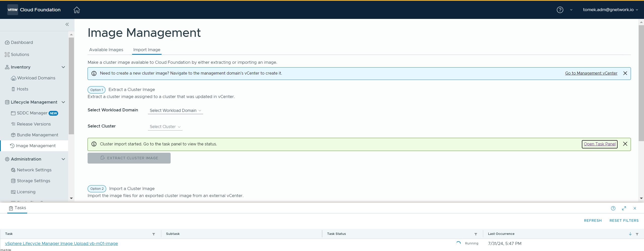Viewport: 644px width, 251px height.
Task: Open Dashboard in the sidebar
Action: [19, 42]
